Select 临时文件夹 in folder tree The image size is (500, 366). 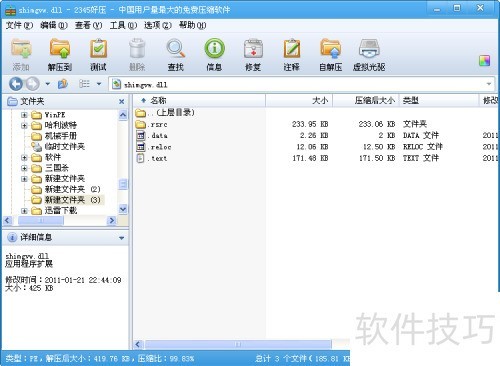coord(65,147)
